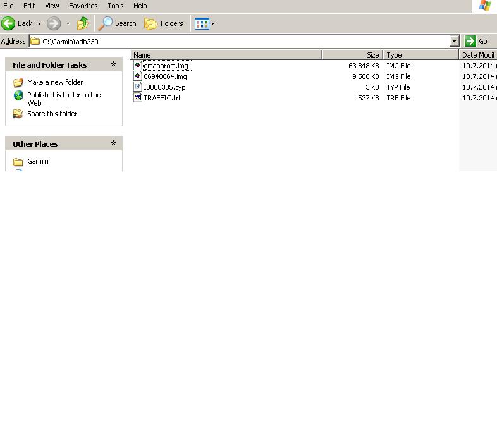497x448 pixels.
Task: Click the date of gmapprom.img row
Action: [x=479, y=66]
